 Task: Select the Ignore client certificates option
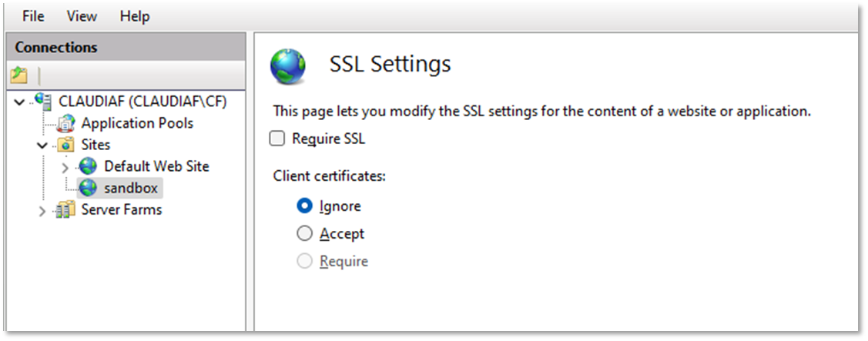(305, 206)
